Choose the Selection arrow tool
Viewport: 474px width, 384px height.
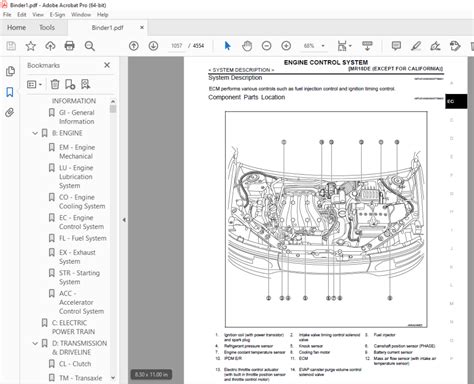pyautogui.click(x=227, y=46)
